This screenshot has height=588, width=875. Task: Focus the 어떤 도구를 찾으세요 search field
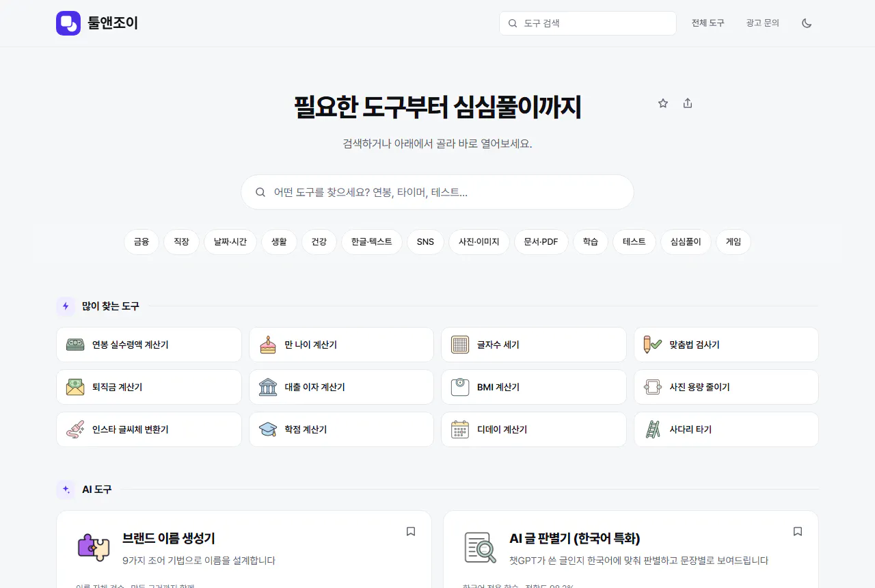(x=437, y=192)
